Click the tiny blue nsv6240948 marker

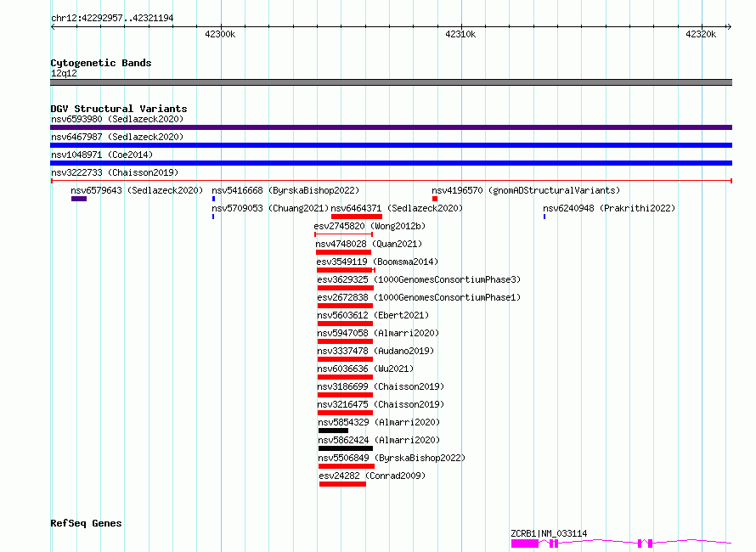pyautogui.click(x=544, y=217)
